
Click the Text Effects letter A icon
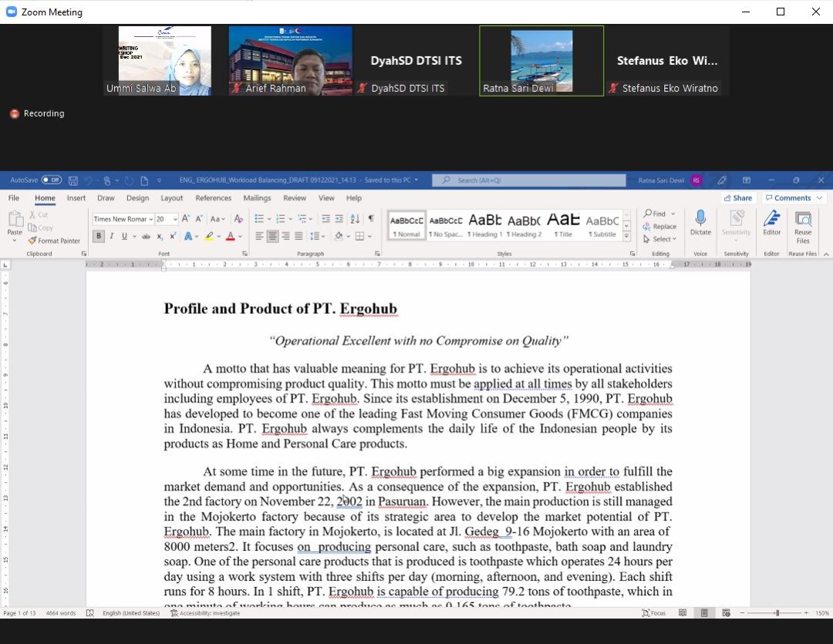pyautogui.click(x=188, y=237)
